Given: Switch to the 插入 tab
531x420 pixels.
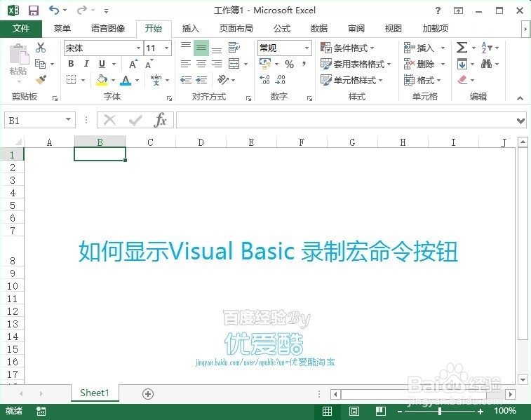Looking at the screenshot, I should pos(190,29).
